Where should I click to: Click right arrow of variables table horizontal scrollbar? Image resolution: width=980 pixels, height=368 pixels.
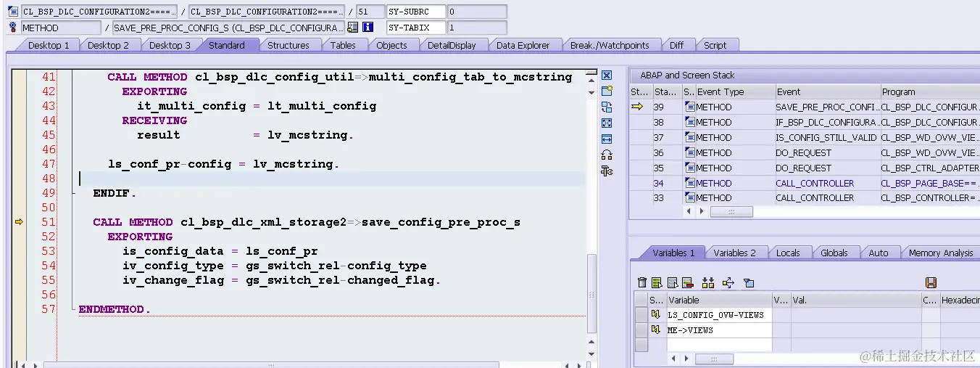tap(687, 359)
